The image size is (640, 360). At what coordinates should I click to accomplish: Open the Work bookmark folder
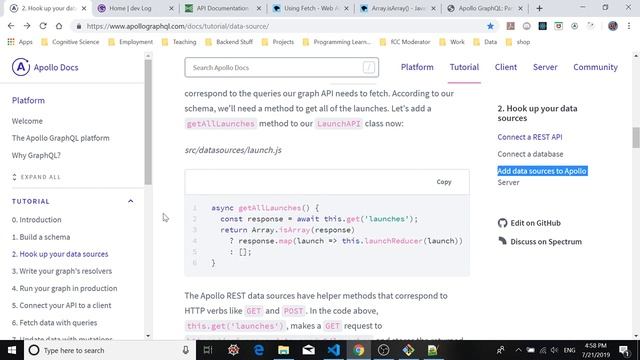[452, 42]
